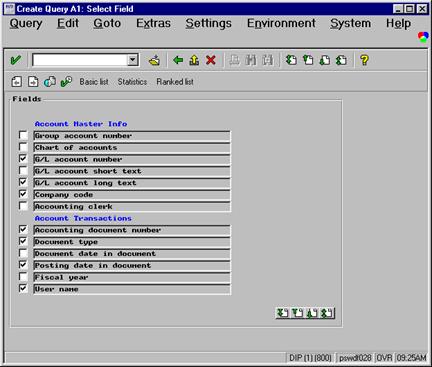432x367 pixels.
Task: Uncheck the Company code checkbox
Action: pos(23,194)
